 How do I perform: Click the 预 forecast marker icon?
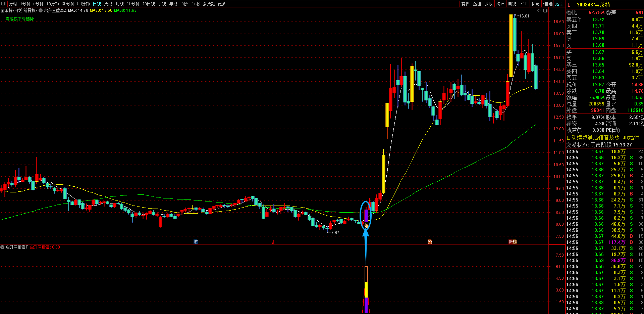pyautogui.click(x=430, y=242)
